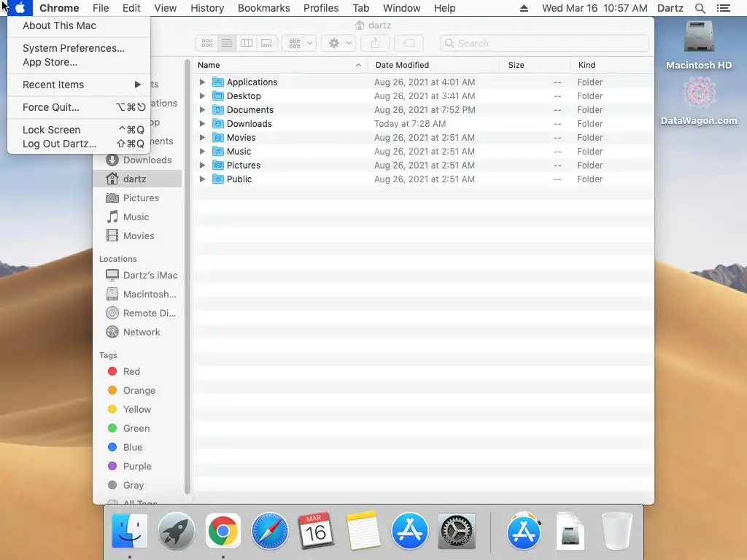The width and height of the screenshot is (747, 560).
Task: Switch Finder to icon view
Action: point(206,43)
